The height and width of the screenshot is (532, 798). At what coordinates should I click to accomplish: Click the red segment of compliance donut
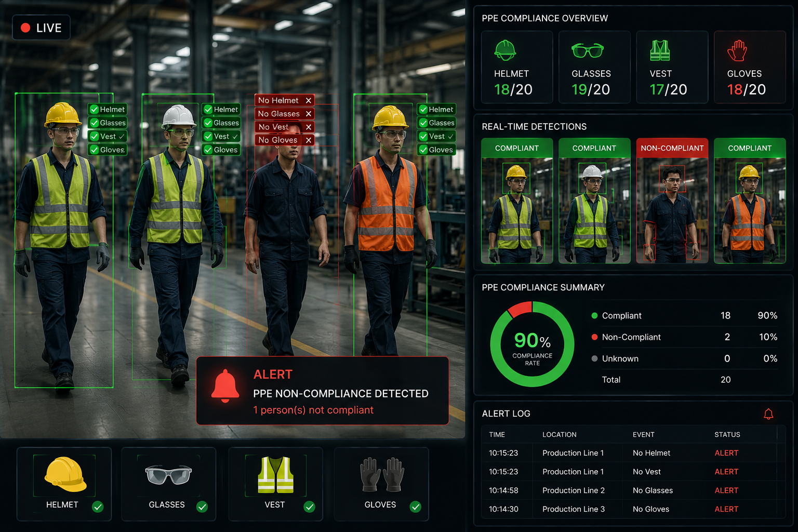click(520, 309)
